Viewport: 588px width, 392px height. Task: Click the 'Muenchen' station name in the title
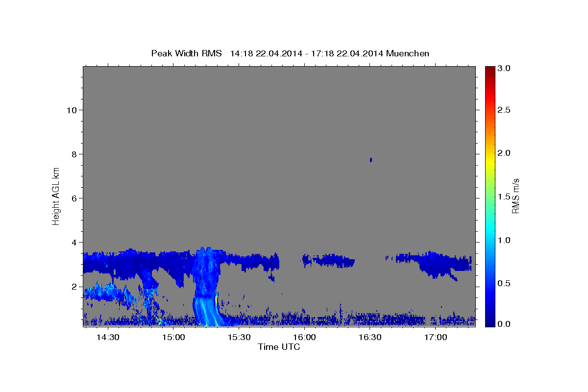coord(408,53)
